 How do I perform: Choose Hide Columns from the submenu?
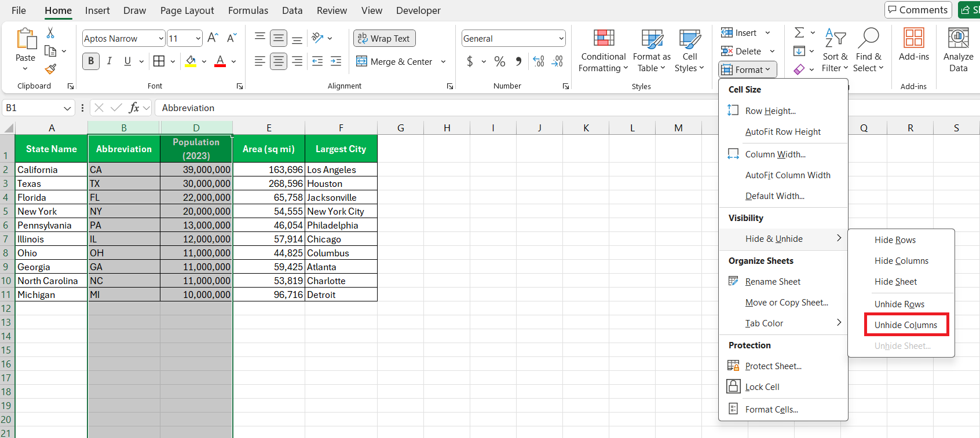(901, 261)
